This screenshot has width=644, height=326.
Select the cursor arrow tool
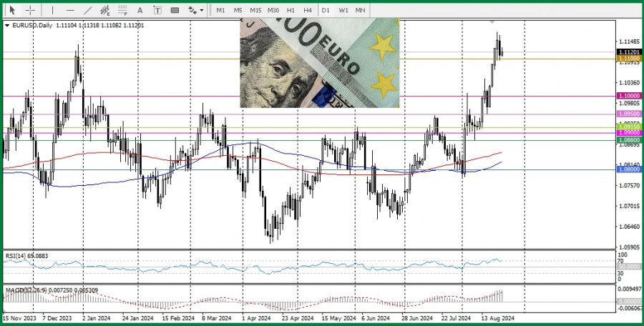[12, 10]
